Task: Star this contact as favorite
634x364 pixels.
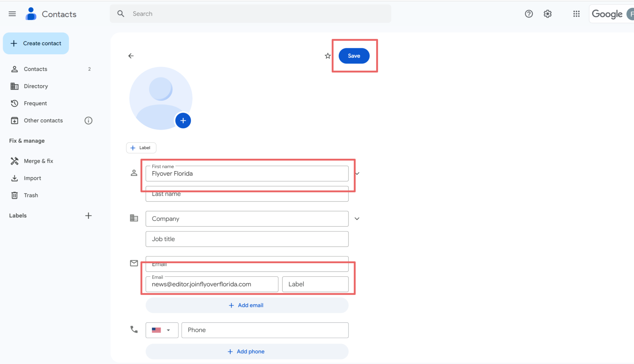Action: pyautogui.click(x=328, y=56)
